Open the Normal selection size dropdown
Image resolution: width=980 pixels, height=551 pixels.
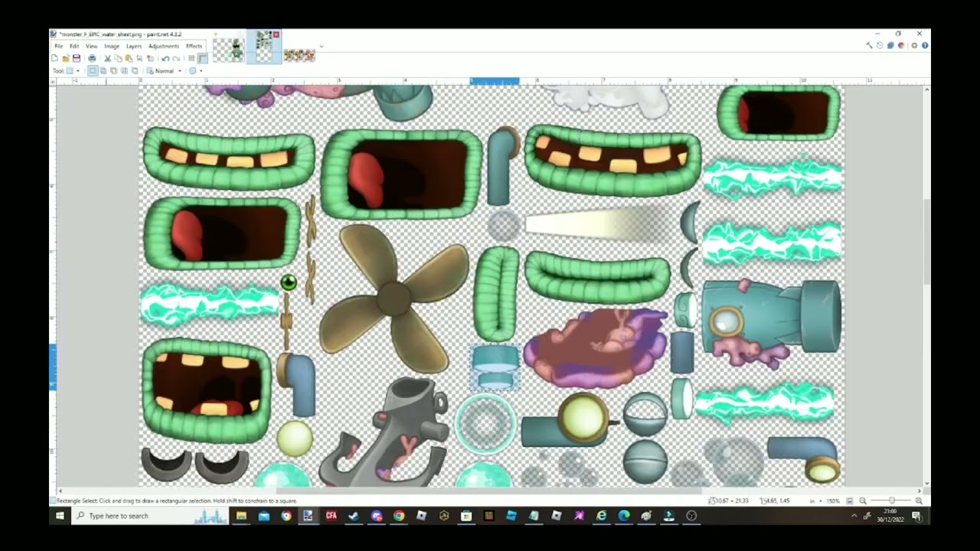pos(164,71)
